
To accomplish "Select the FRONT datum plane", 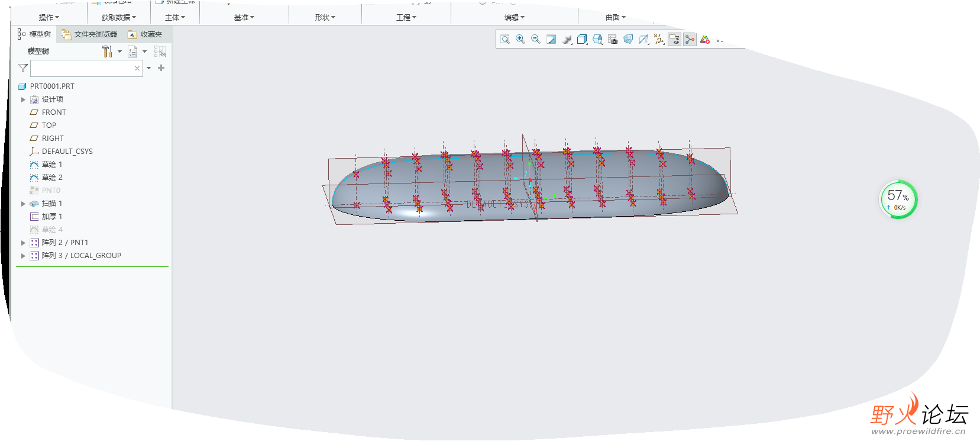I will pos(48,112).
